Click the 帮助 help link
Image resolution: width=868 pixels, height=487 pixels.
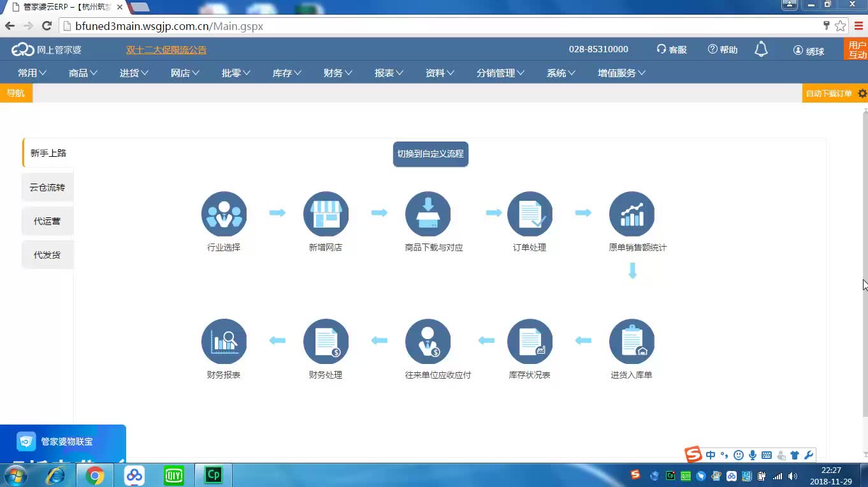click(x=723, y=50)
